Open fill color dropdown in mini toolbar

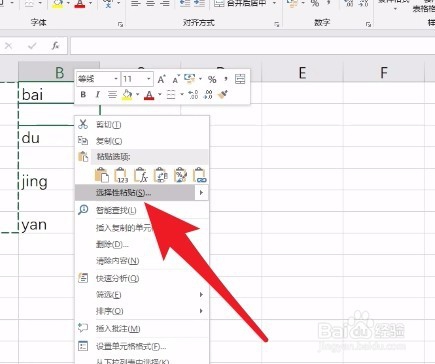click(x=137, y=95)
